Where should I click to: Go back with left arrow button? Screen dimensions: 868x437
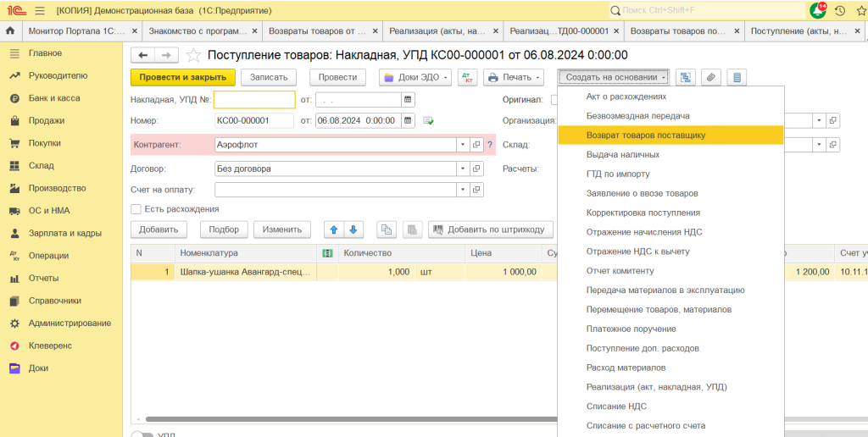[x=142, y=55]
